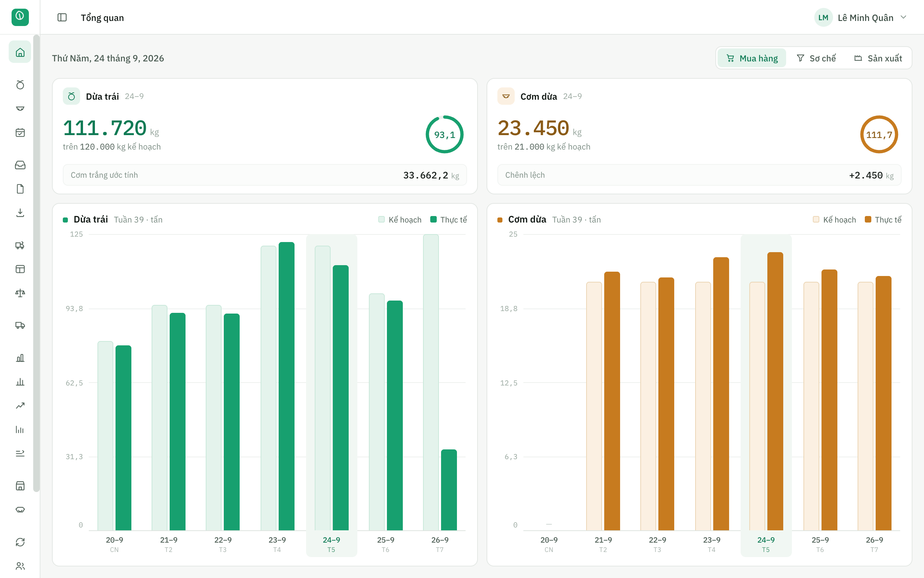The image size is (924, 578).
Task: Open the outlined bar chart sidebar icon
Action: pyautogui.click(x=20, y=358)
